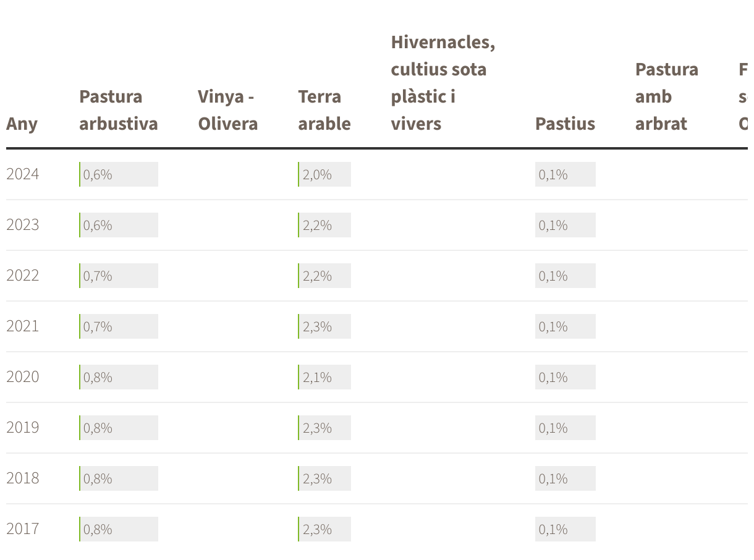Click the 2,1% Terra arable bar for 2020
This screenshot has height=560, width=754.
tap(324, 377)
